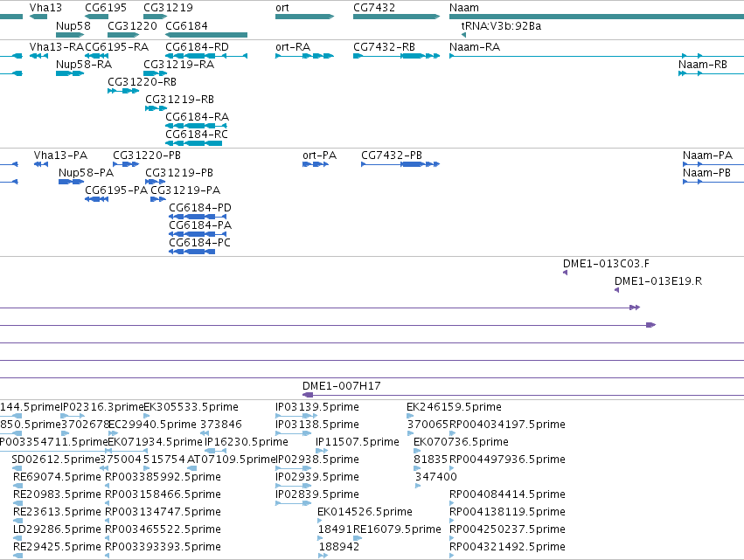Select the RE20983.5prime EST feature
This screenshot has height=560, width=744.
point(18,503)
